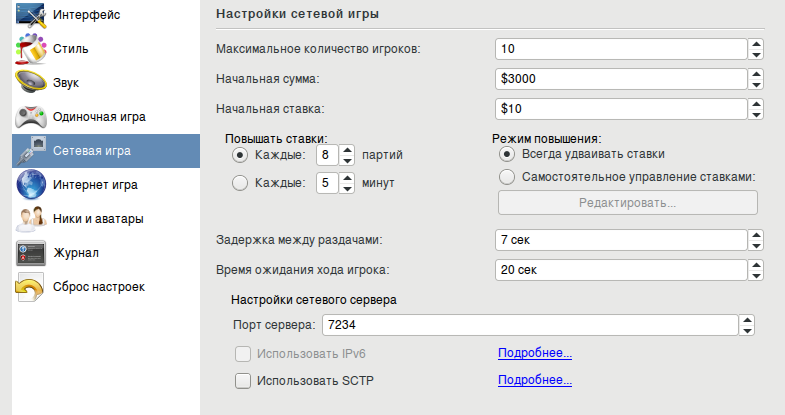The height and width of the screenshot is (415, 785).
Task: Go to Ники и аватары label
Action: tap(98, 219)
